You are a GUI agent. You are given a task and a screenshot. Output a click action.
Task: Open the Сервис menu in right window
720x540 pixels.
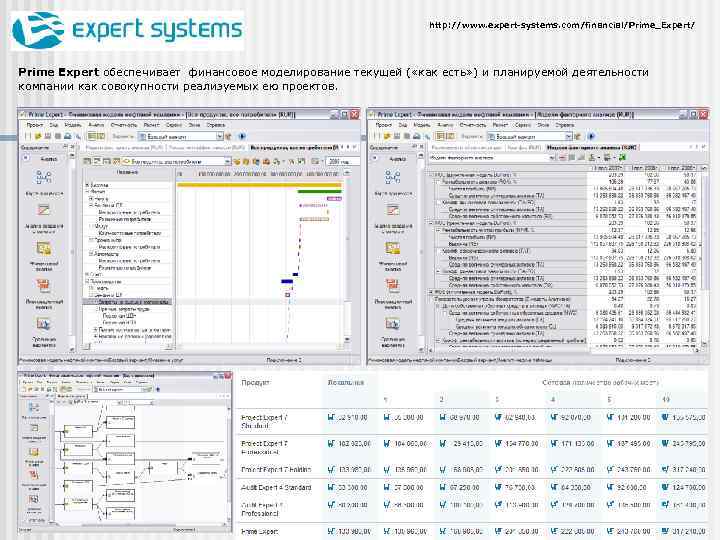point(523,125)
